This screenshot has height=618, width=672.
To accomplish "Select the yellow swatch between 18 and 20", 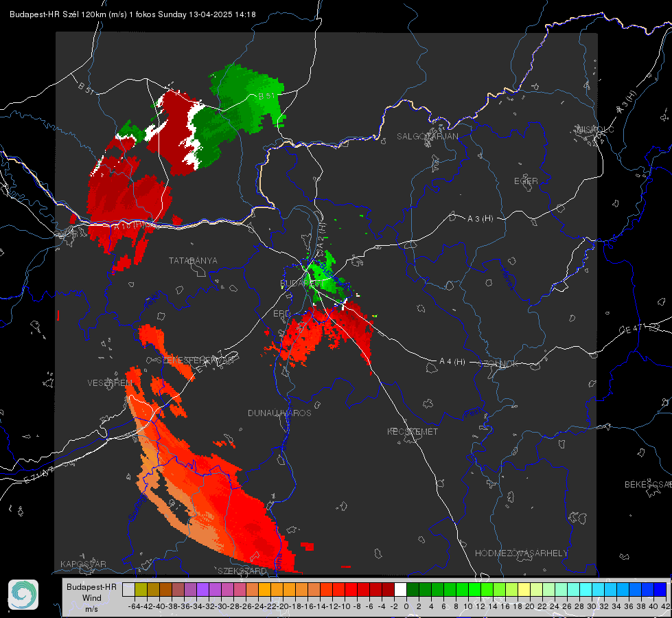I will click(524, 590).
